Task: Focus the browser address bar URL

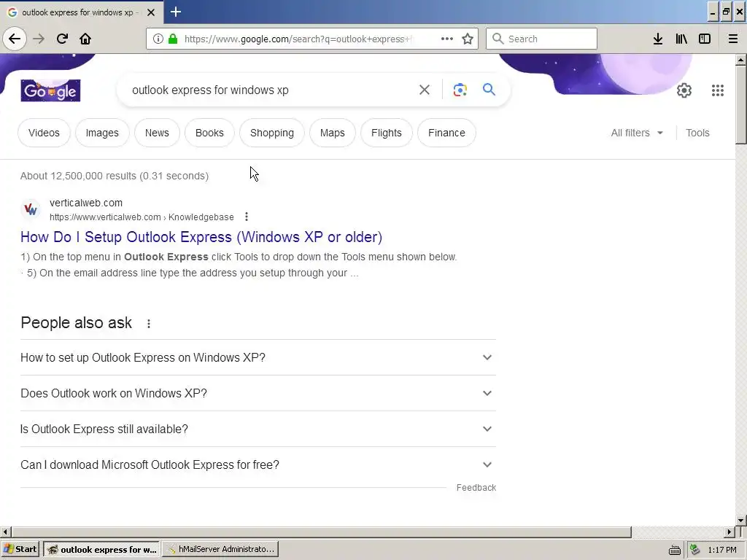Action: (298, 39)
